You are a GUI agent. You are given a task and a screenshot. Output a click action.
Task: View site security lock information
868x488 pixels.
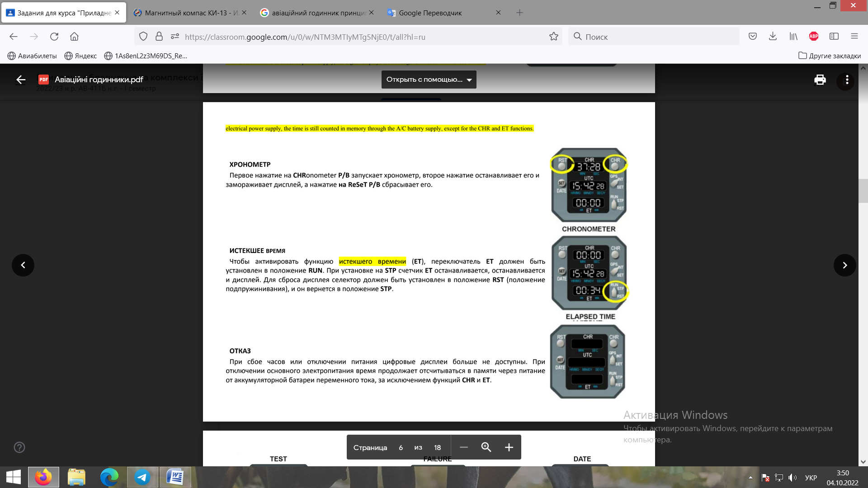point(159,37)
